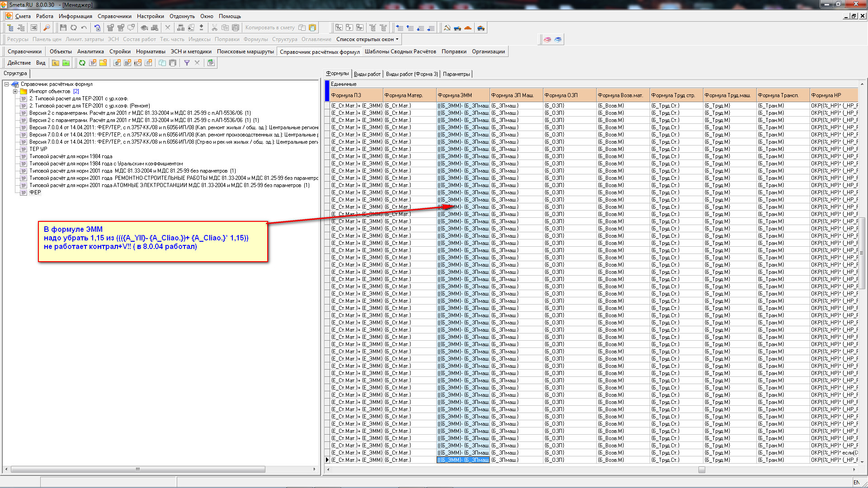Click the ВР icon in the lower toolbar
The image size is (868, 488).
[x=127, y=63]
